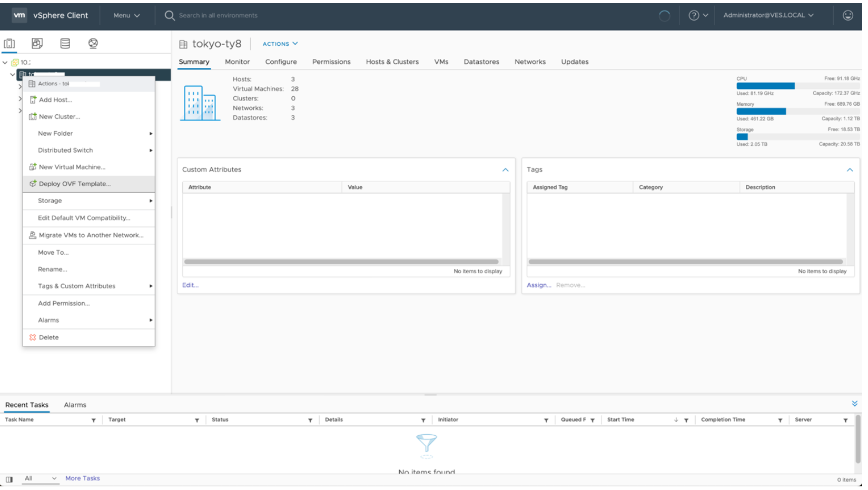Click the help question-mark icon
This screenshot has height=490, width=868.
point(695,15)
